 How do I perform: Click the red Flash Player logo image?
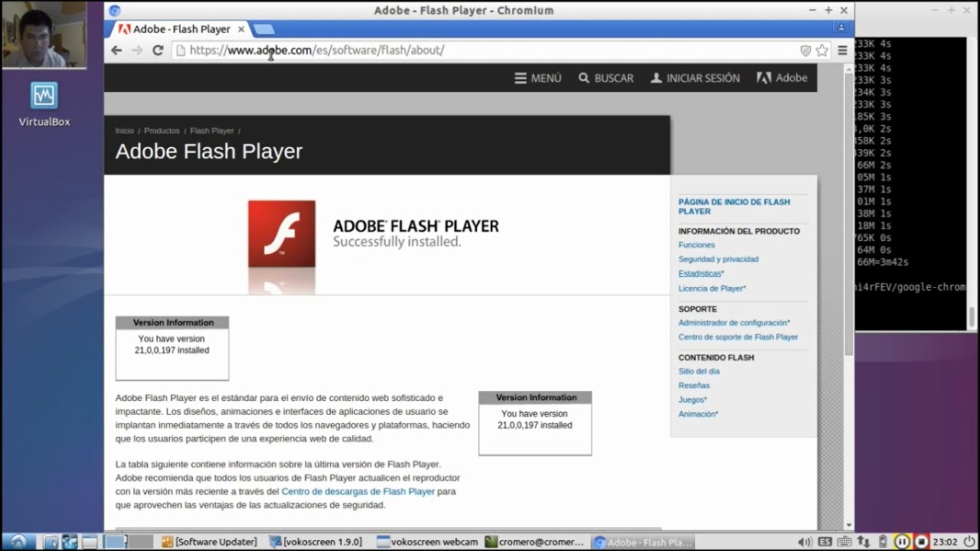tap(282, 233)
